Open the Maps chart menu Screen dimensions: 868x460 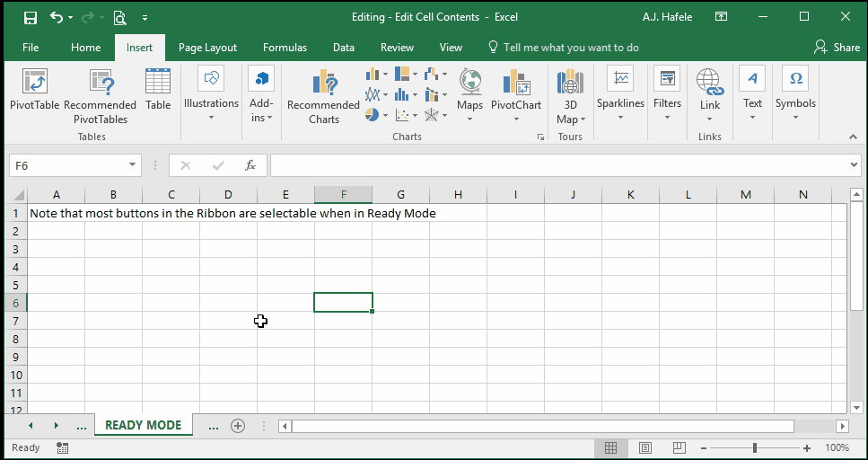[470, 96]
